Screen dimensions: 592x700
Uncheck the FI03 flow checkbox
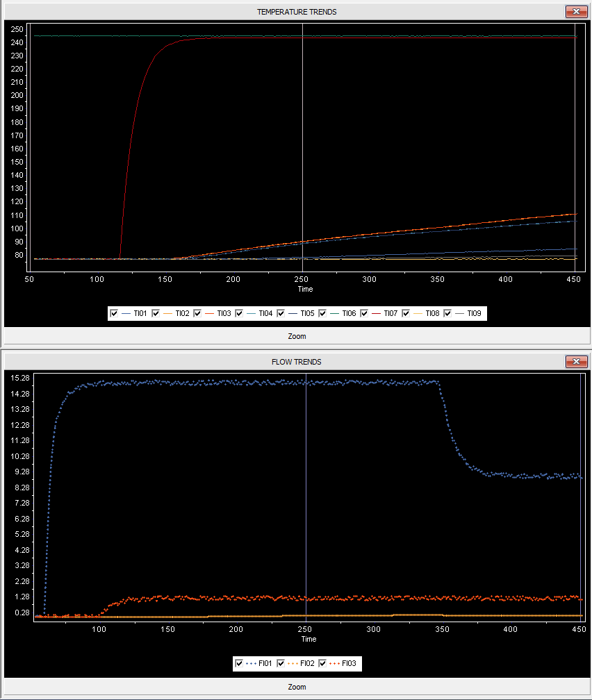tap(322, 664)
